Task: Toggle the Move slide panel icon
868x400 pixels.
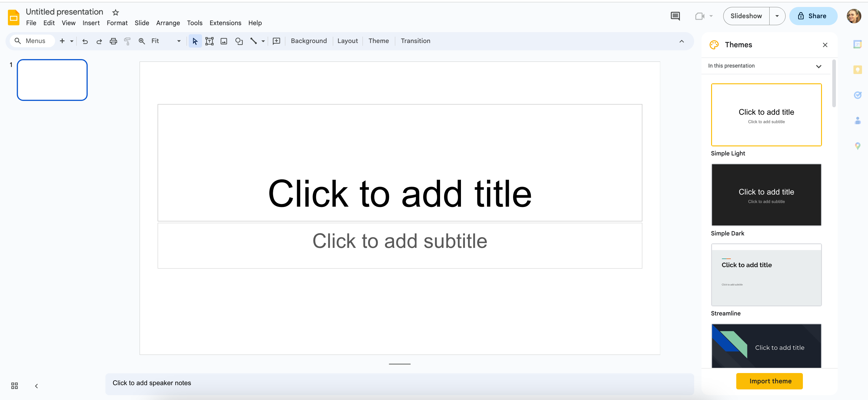Action: tap(36, 386)
